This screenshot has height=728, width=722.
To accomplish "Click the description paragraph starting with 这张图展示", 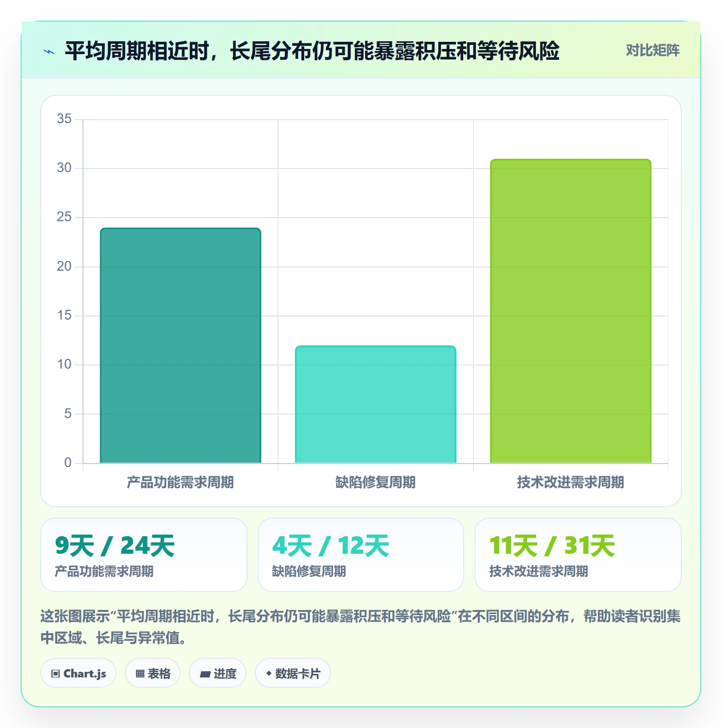I will click(x=360, y=627).
